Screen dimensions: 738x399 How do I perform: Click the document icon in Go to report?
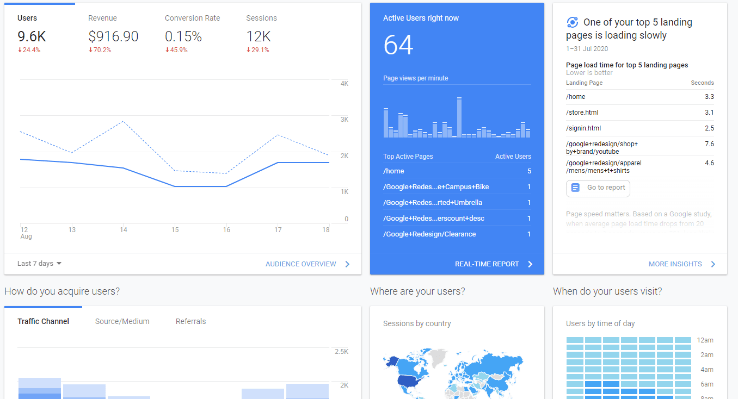click(575, 188)
